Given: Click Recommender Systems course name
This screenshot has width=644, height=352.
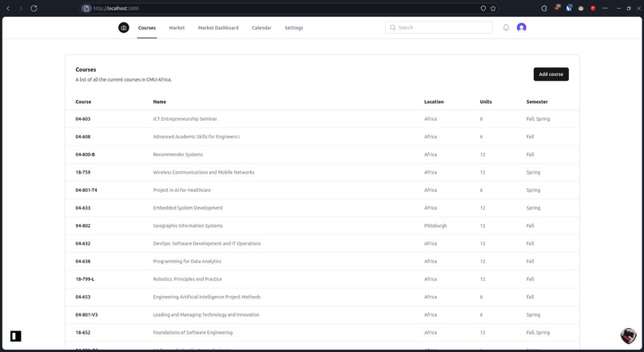Looking at the screenshot, I should (x=178, y=154).
